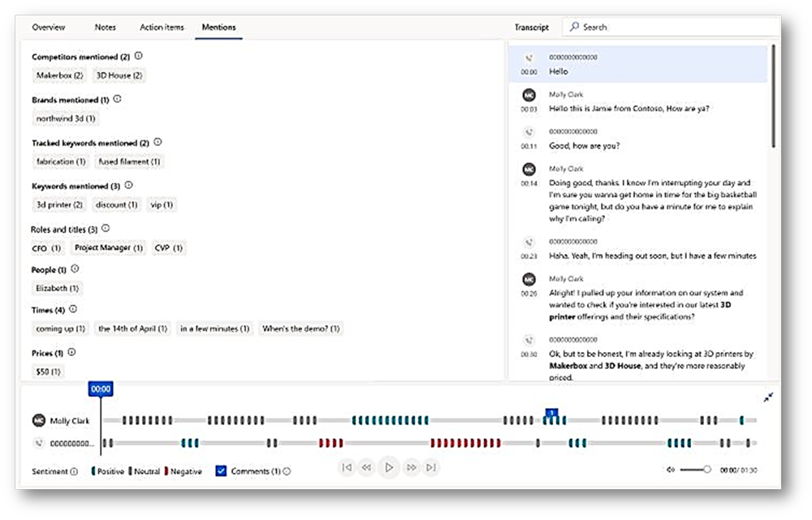Image resolution: width=812 pixels, height=520 pixels.
Task: Uncheck the Comments checkbox
Action: [x=221, y=471]
